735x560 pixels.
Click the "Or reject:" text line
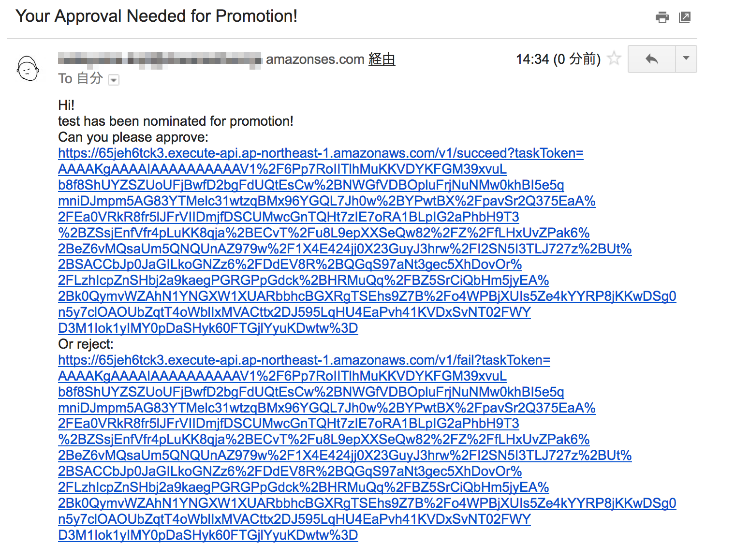[x=86, y=344]
